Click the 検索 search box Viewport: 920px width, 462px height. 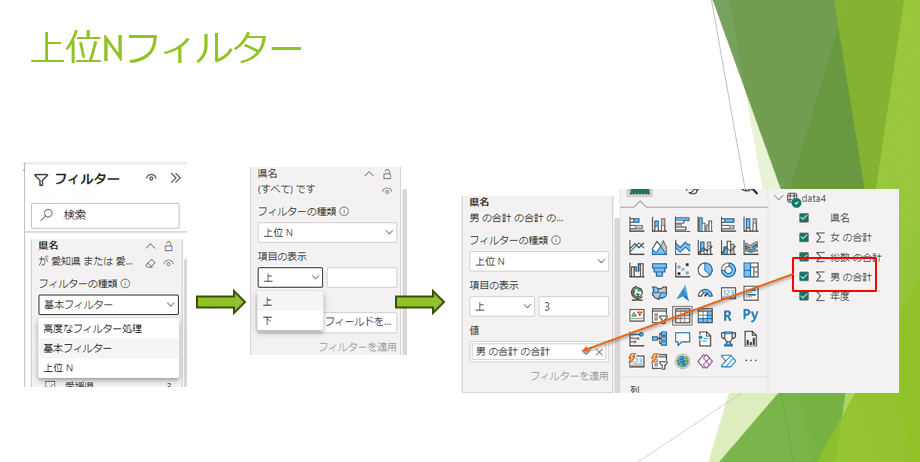[x=105, y=215]
